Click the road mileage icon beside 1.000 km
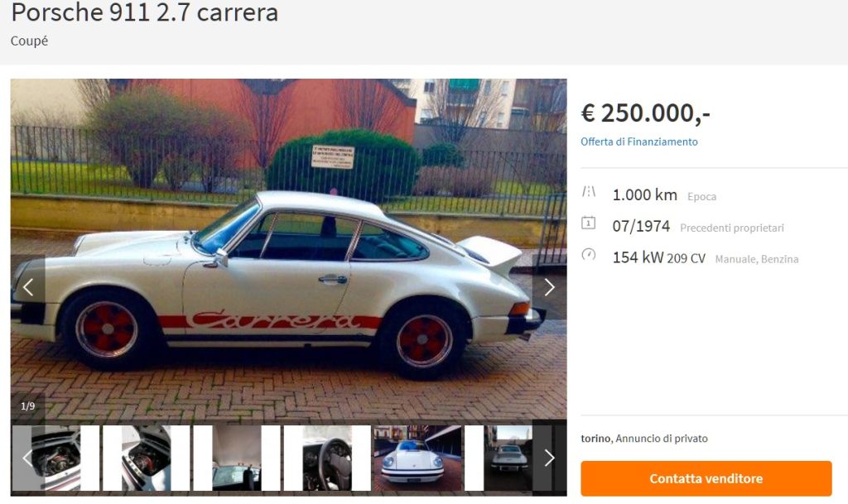 [589, 191]
